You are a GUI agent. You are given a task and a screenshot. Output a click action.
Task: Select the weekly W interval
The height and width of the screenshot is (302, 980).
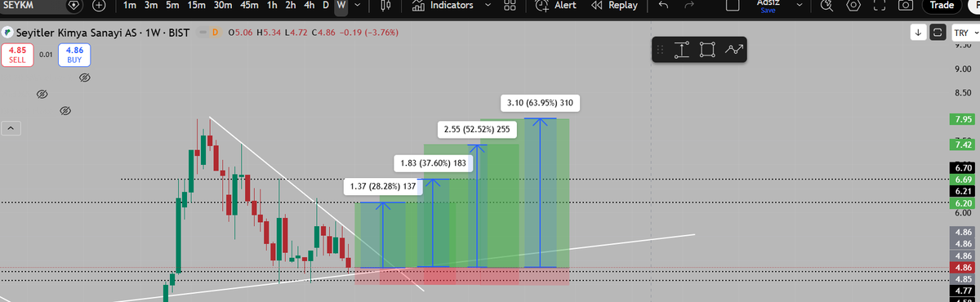tap(341, 5)
